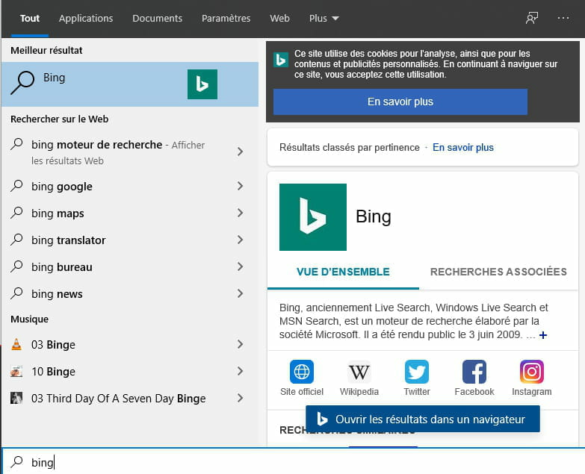The image size is (585, 474).
Task: Click magnifier icon beside bing news
Action: pos(17,293)
